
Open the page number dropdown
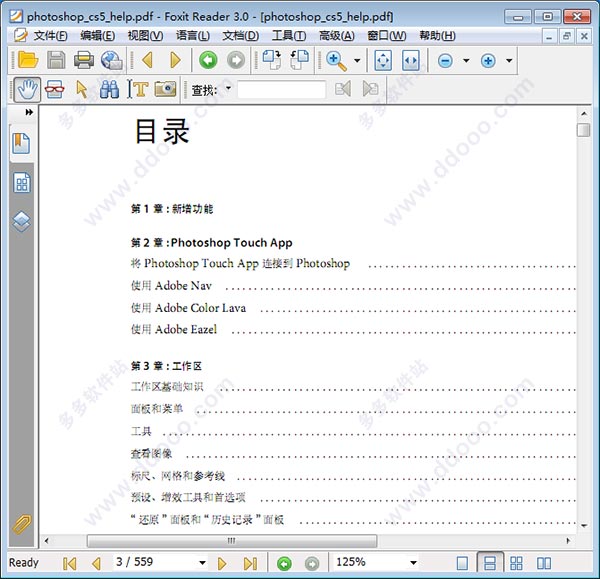[x=202, y=563]
